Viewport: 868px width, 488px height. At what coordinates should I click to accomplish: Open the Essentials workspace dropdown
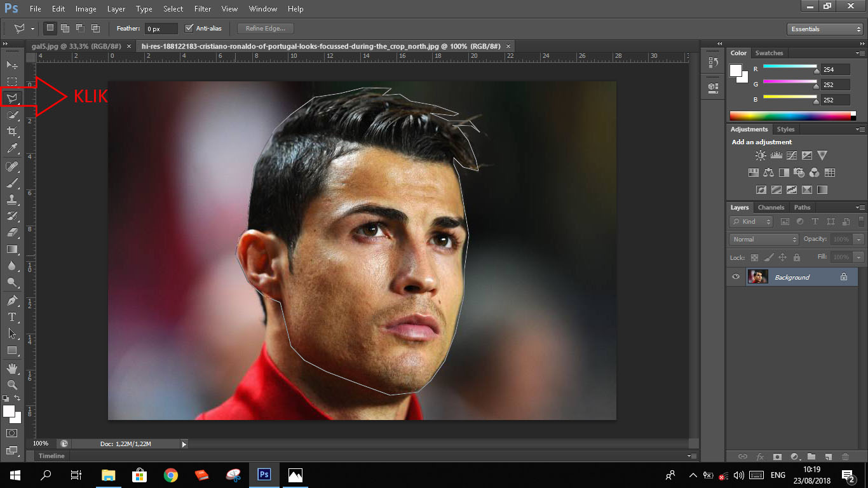pyautogui.click(x=824, y=29)
